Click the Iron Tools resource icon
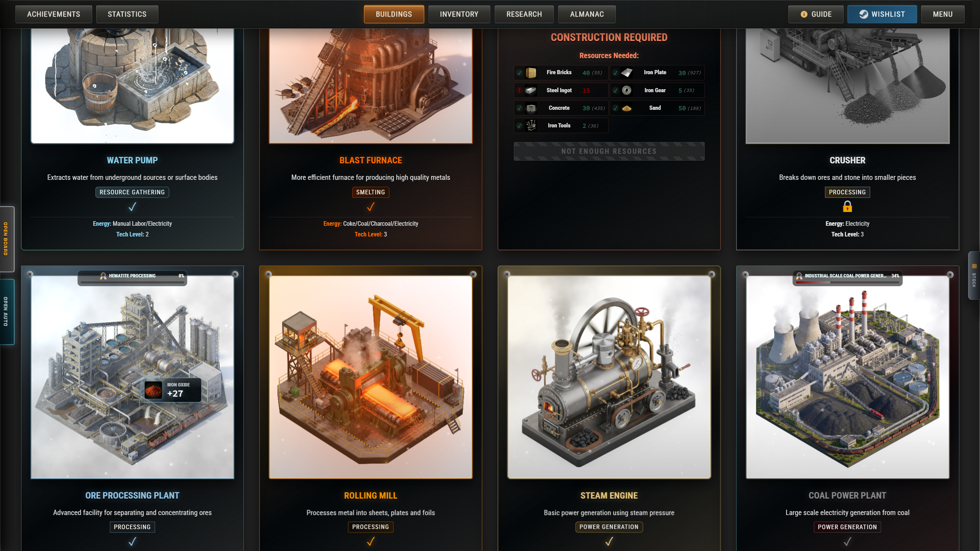Image resolution: width=980 pixels, height=551 pixels. (531, 126)
